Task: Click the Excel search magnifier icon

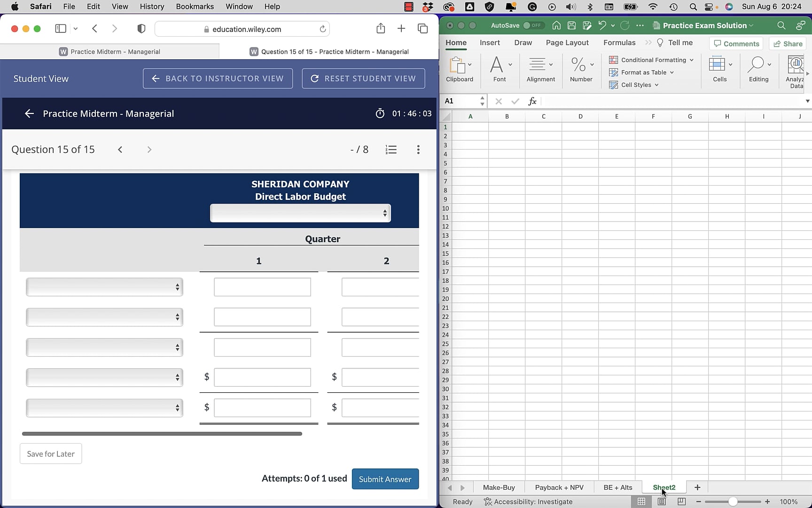Action: (x=781, y=25)
